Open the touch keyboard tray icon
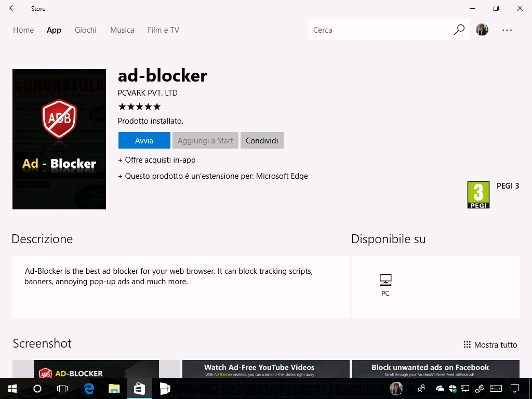This screenshot has height=399, width=532. [496, 389]
